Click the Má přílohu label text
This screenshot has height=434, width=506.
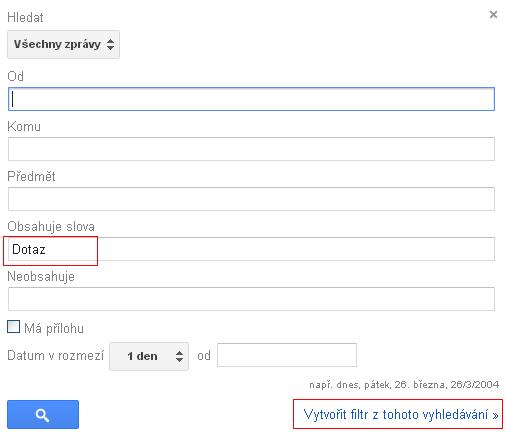coord(54,329)
